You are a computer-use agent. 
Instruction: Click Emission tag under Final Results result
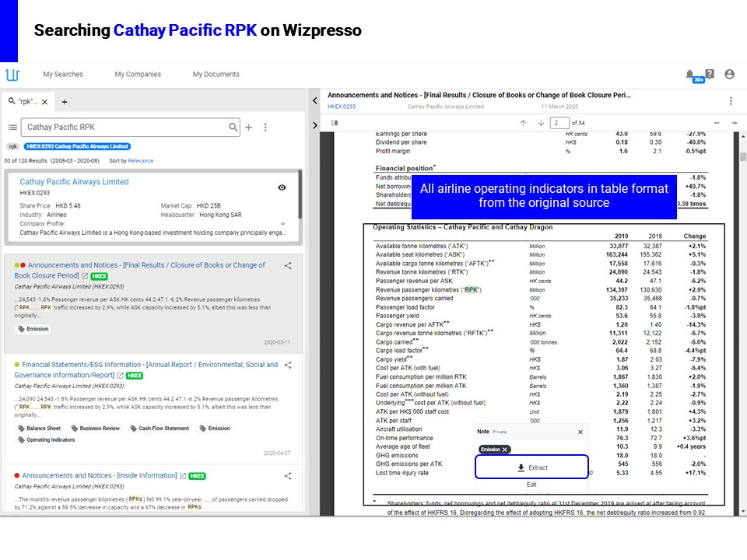(x=33, y=329)
